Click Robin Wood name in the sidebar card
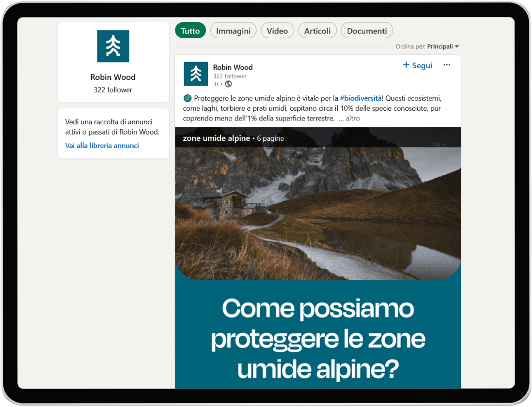 pos(113,77)
